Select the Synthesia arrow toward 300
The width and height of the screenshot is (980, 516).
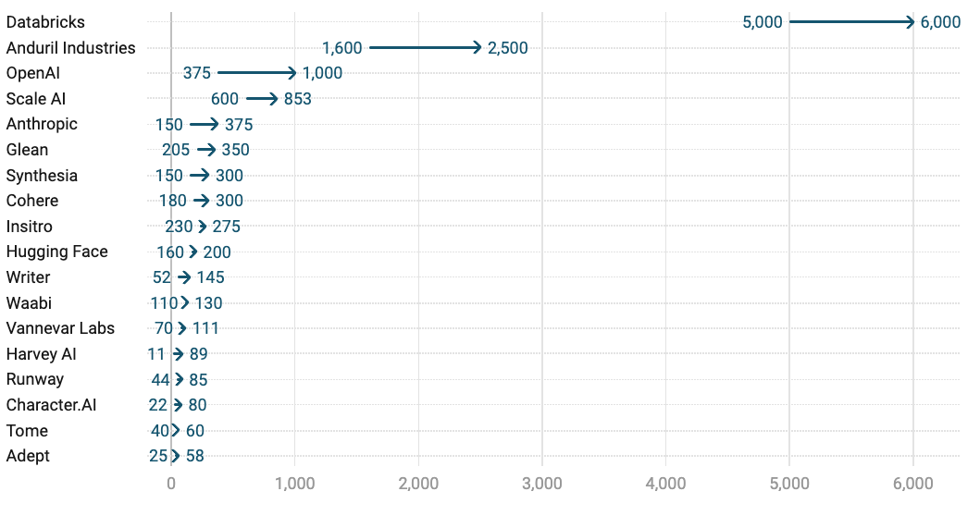click(x=200, y=176)
